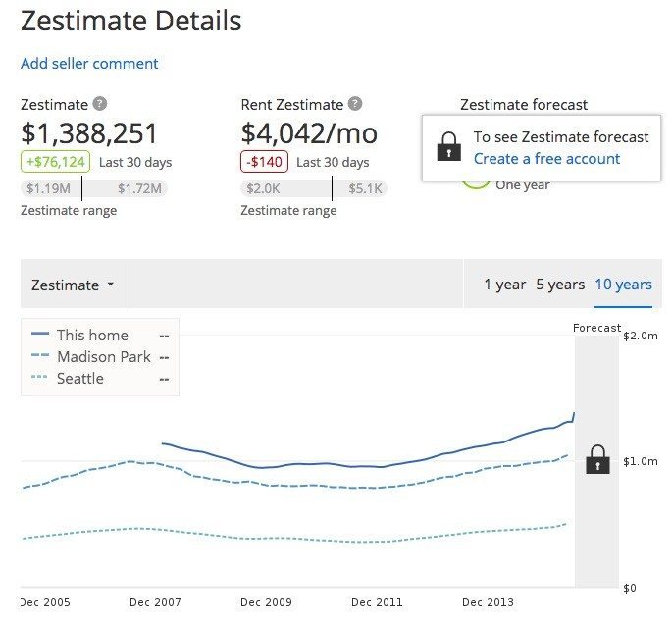Click the $1.0m axis label

pos(641,461)
